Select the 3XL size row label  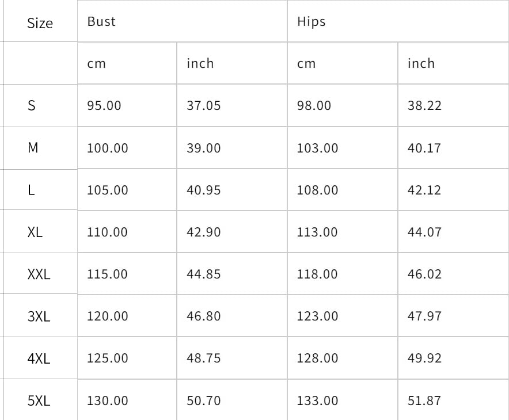[39, 316]
